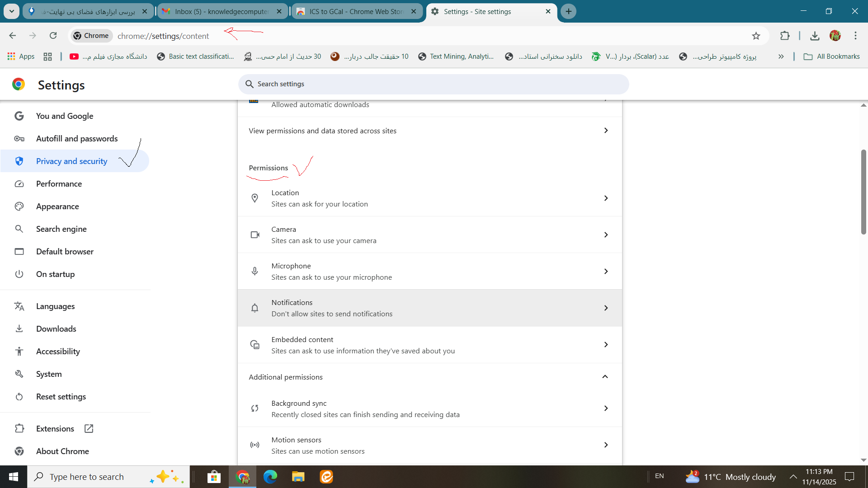This screenshot has width=868, height=488.
Task: Open the YouTube bookmark icon
Action: click(x=74, y=56)
